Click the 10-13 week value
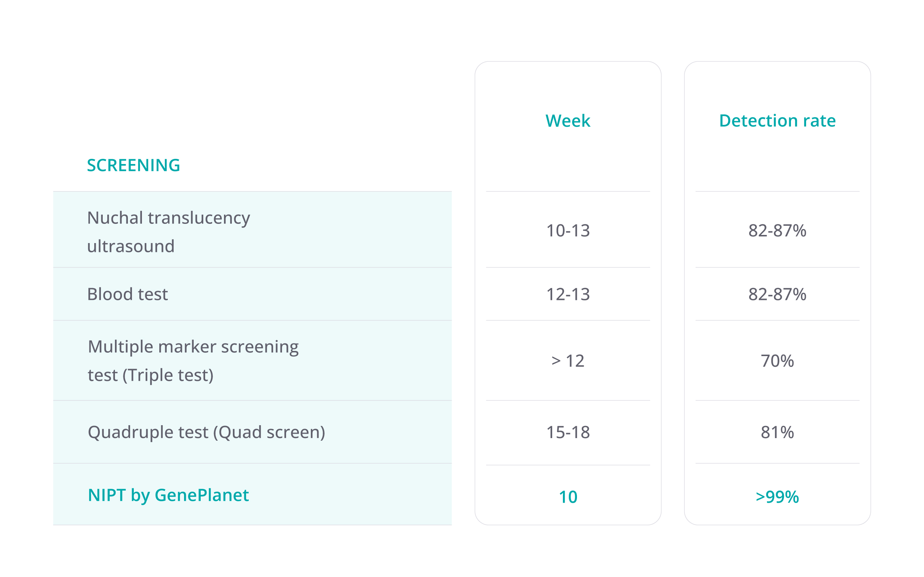 tap(568, 231)
